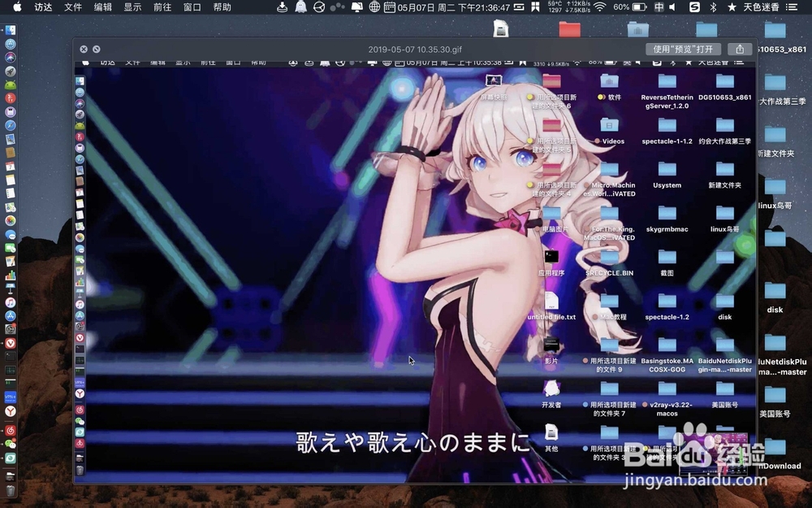Click the 天色迷香 user name in menu bar
The height and width of the screenshot is (508, 812).
761,7
